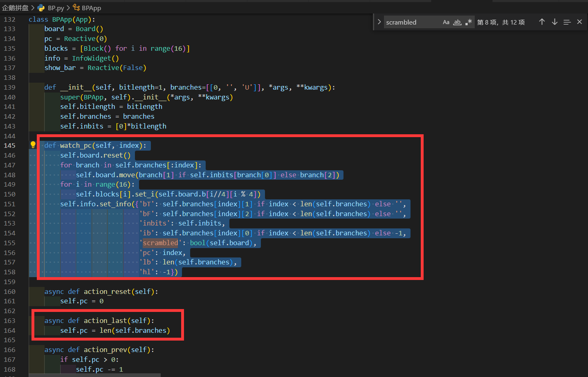
Task: Click the 'bF' dictionary key line
Action: [273, 214]
